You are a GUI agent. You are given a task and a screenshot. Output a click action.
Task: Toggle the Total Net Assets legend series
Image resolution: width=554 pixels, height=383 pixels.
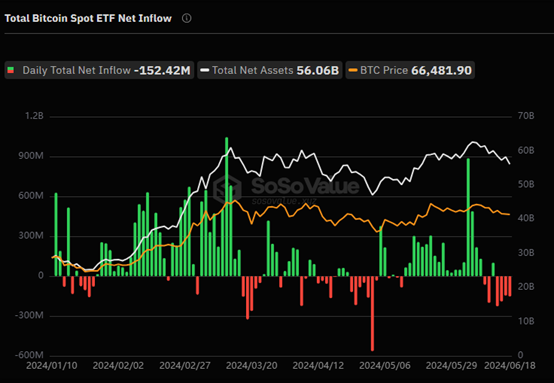270,70
